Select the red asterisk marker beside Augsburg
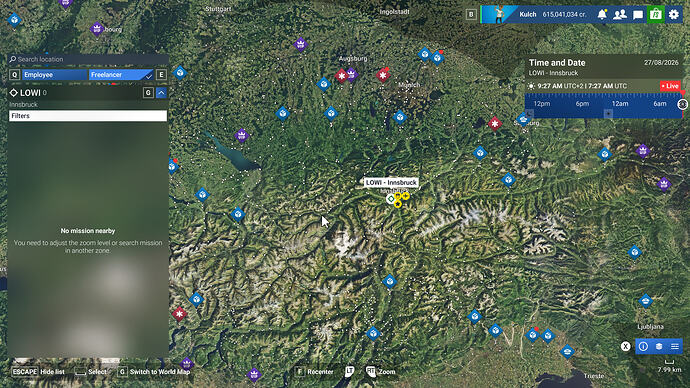The height and width of the screenshot is (388, 690). 341,76
